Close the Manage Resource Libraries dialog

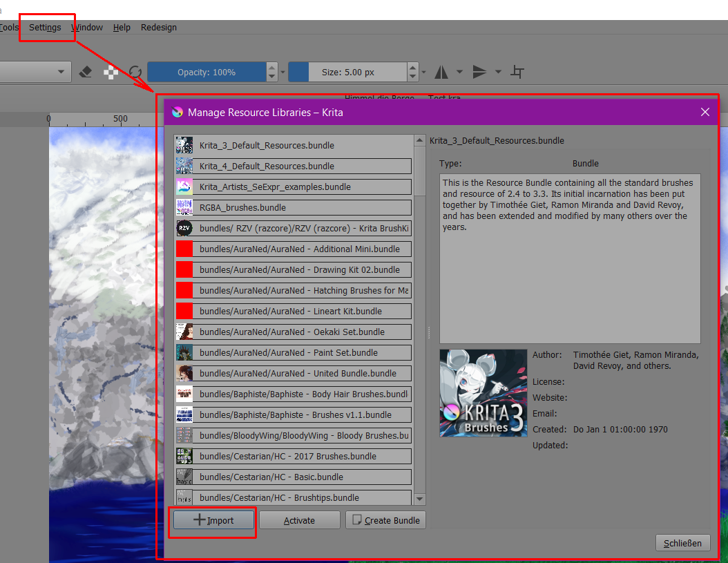705,112
